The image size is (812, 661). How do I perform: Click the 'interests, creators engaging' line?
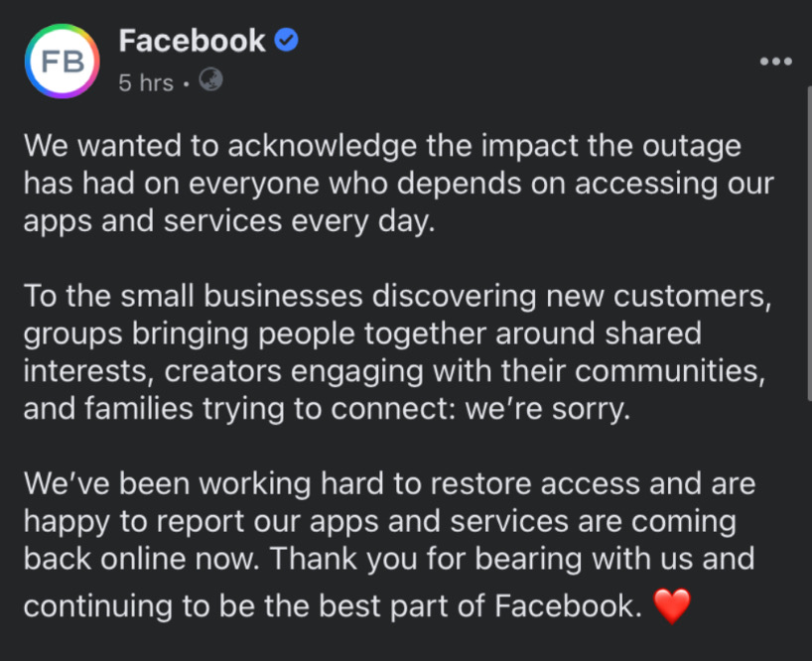point(395,372)
